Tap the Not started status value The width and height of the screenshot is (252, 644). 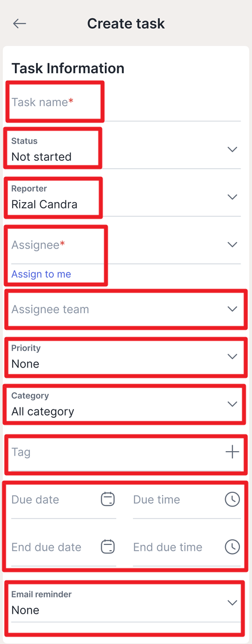[x=41, y=157]
